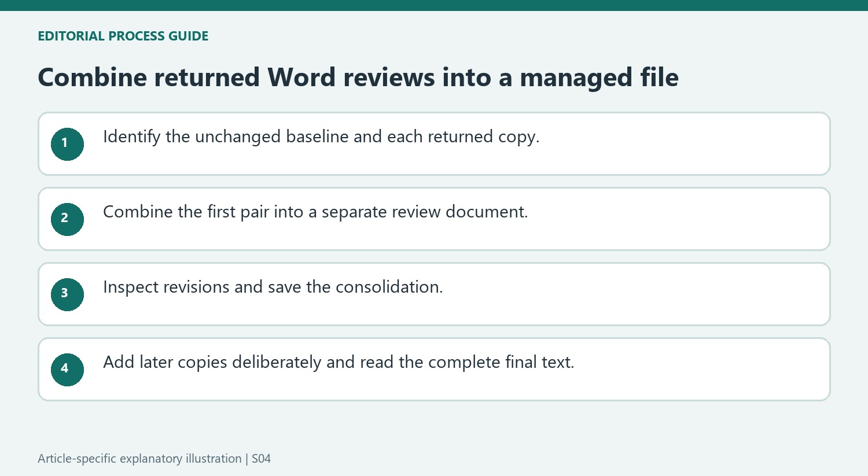Select 'Identify the unchanged baseline and each returned copy.'
Viewport: 868px width, 476px height.
coord(321,137)
